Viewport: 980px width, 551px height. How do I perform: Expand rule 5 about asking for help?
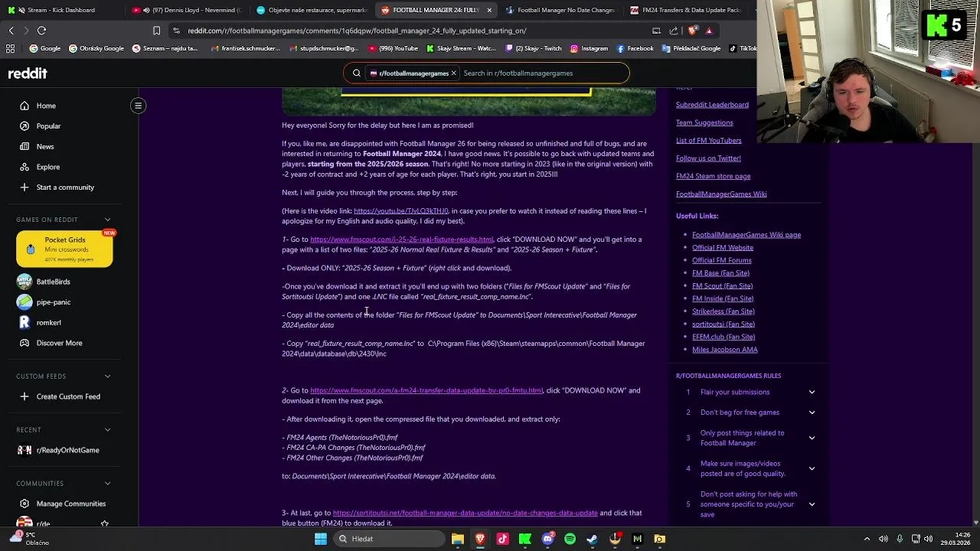point(812,504)
